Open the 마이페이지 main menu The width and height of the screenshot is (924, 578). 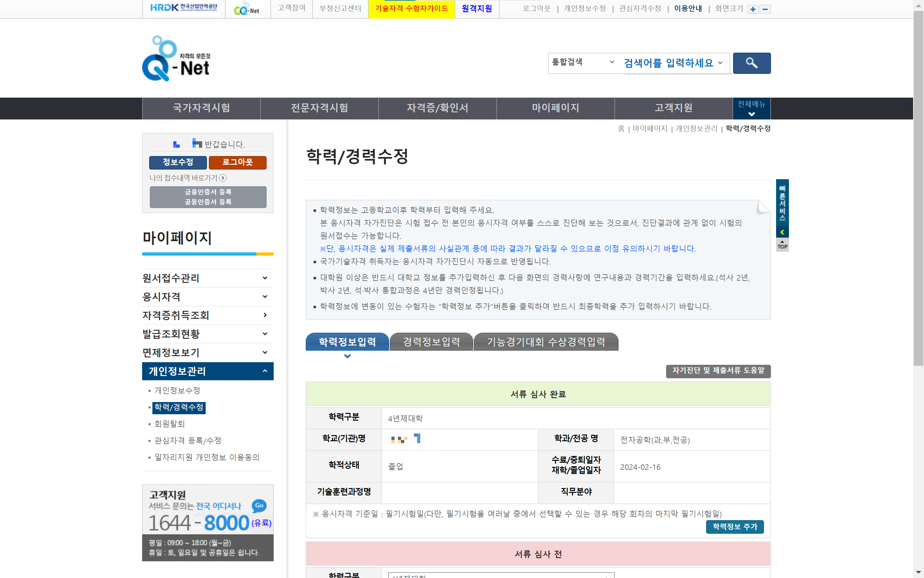[x=555, y=108]
